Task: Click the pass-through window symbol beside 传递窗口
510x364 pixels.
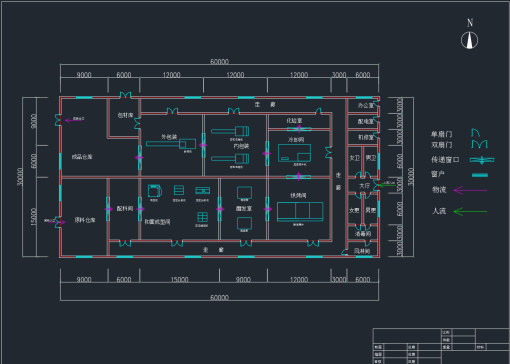Action: click(482, 160)
